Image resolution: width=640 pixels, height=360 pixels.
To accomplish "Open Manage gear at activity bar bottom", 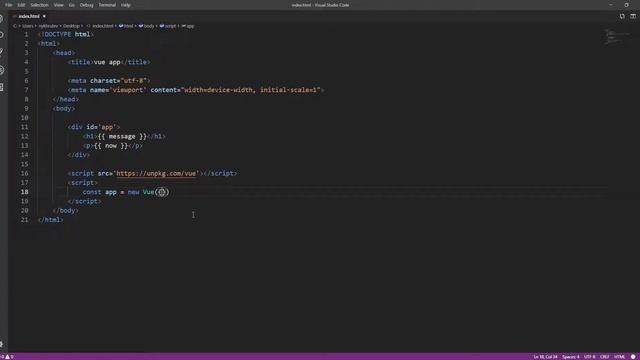I will [2, 344].
